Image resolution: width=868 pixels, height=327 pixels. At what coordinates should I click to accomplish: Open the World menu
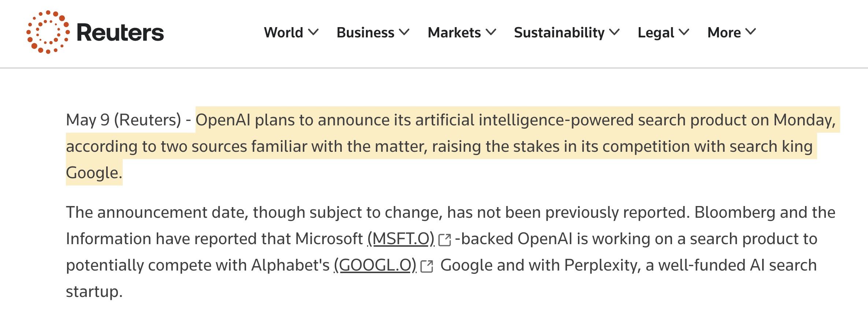click(x=283, y=33)
